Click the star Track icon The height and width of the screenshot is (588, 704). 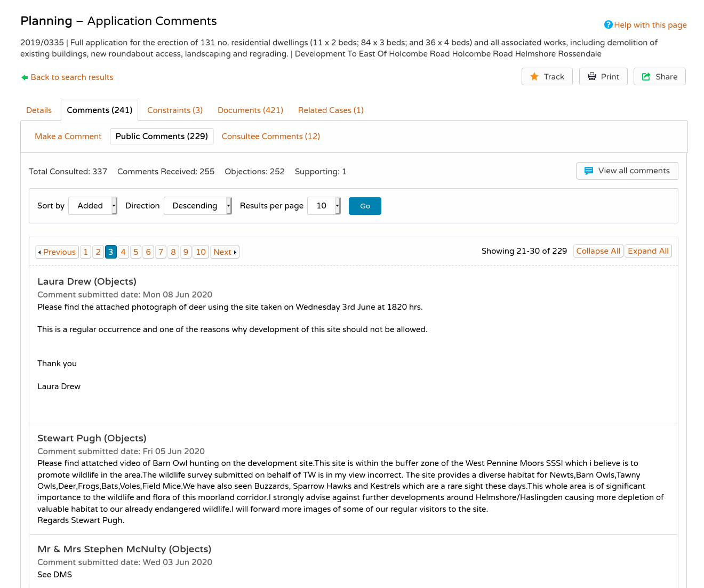pos(534,77)
